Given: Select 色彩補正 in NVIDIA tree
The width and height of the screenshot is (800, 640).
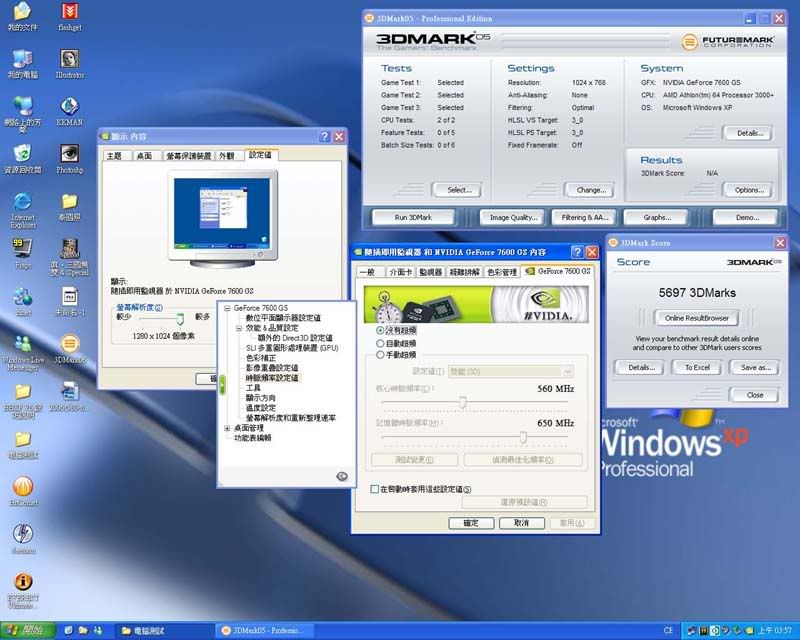Looking at the screenshot, I should click(x=261, y=358).
